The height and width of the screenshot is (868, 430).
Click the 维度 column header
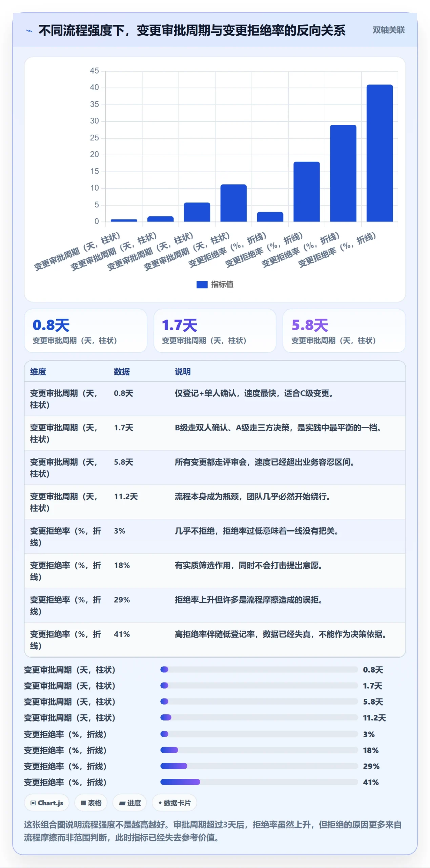tap(38, 372)
